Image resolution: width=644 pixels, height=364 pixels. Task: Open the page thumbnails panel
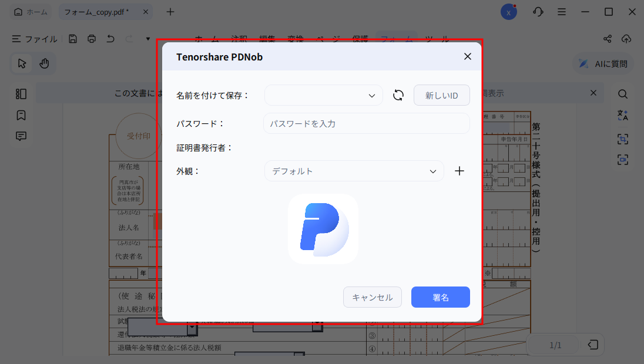pyautogui.click(x=21, y=93)
